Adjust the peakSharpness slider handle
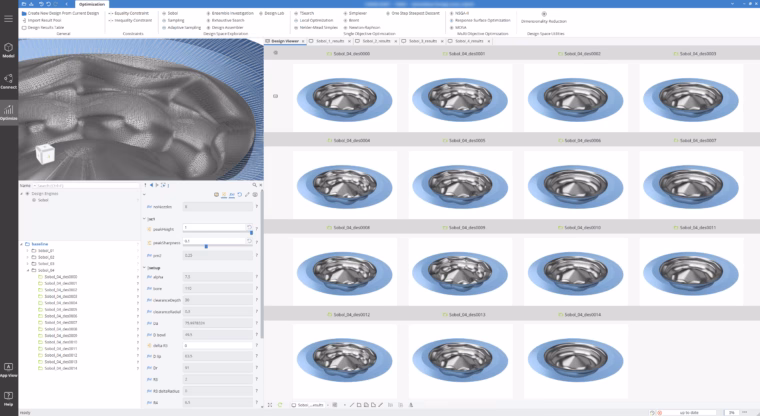This screenshot has width=760, height=416. [206, 246]
